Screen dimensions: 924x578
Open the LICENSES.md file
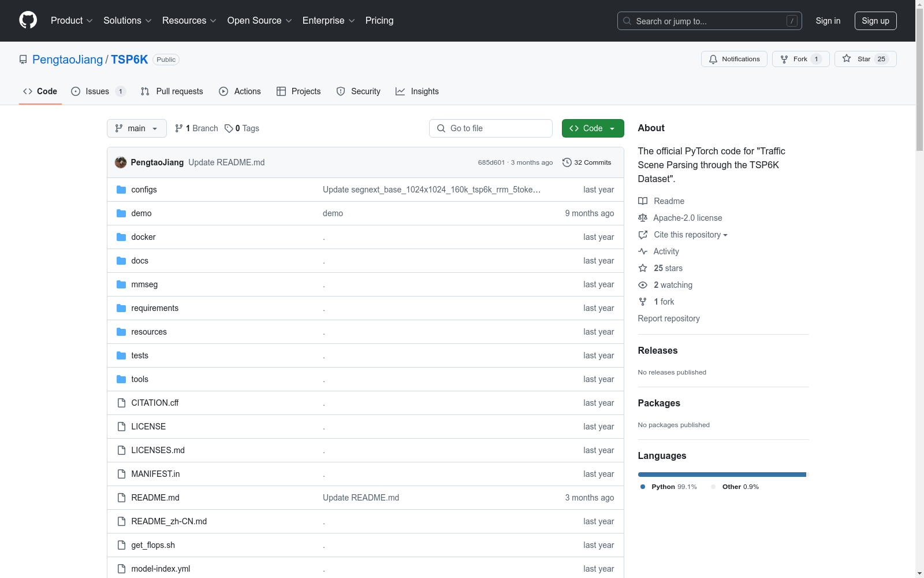158,450
